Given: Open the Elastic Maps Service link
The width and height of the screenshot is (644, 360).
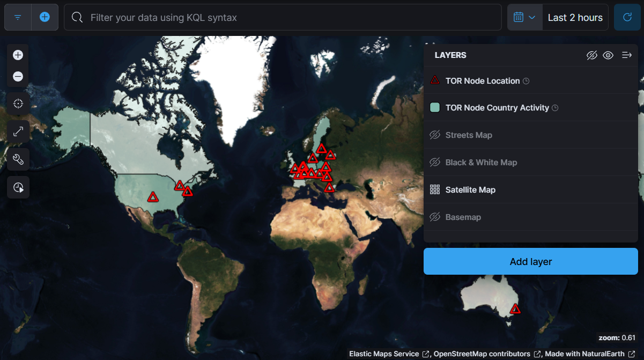Looking at the screenshot, I should click(384, 354).
